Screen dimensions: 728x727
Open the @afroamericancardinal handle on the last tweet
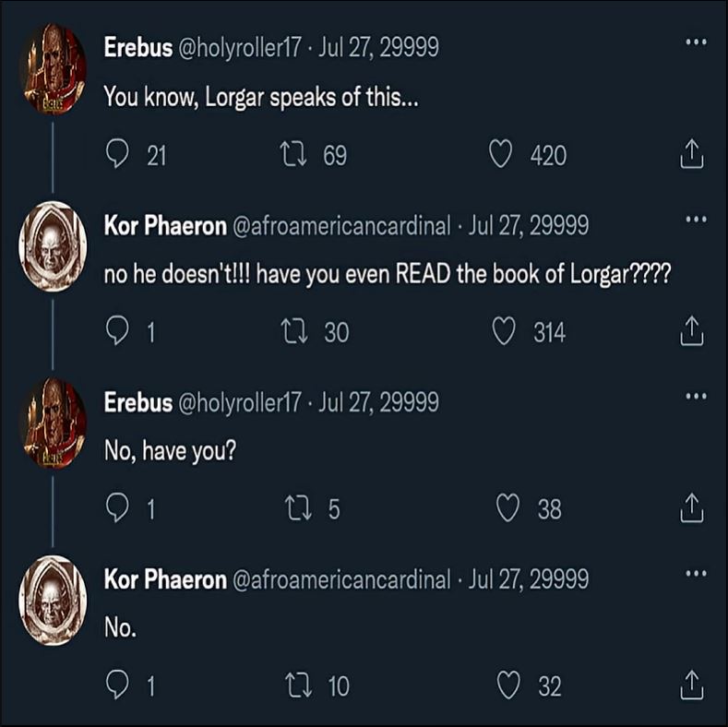point(339,579)
